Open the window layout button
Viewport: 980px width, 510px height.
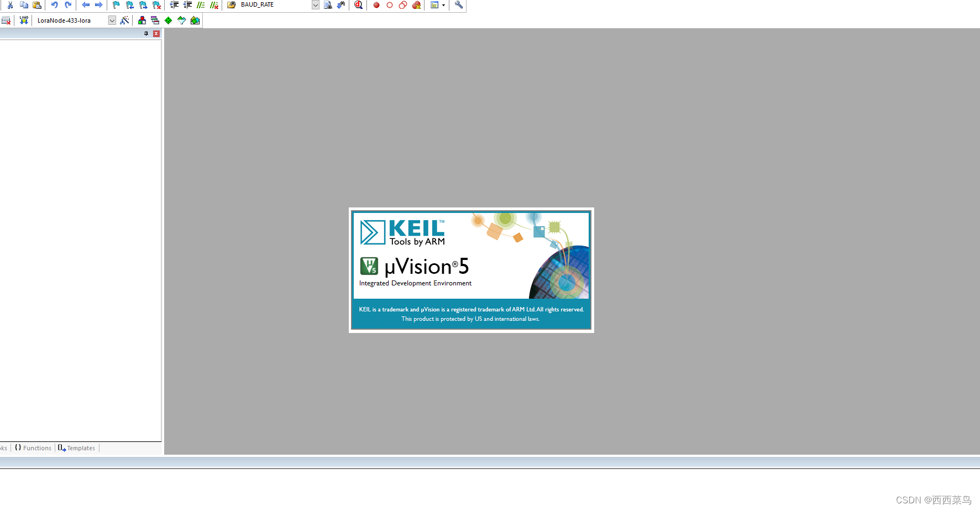coord(434,5)
